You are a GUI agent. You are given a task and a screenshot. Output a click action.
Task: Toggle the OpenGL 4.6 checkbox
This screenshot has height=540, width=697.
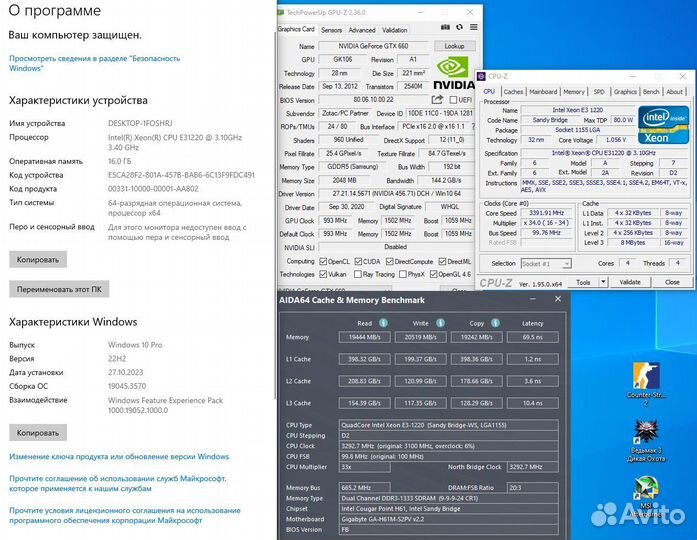(x=434, y=274)
